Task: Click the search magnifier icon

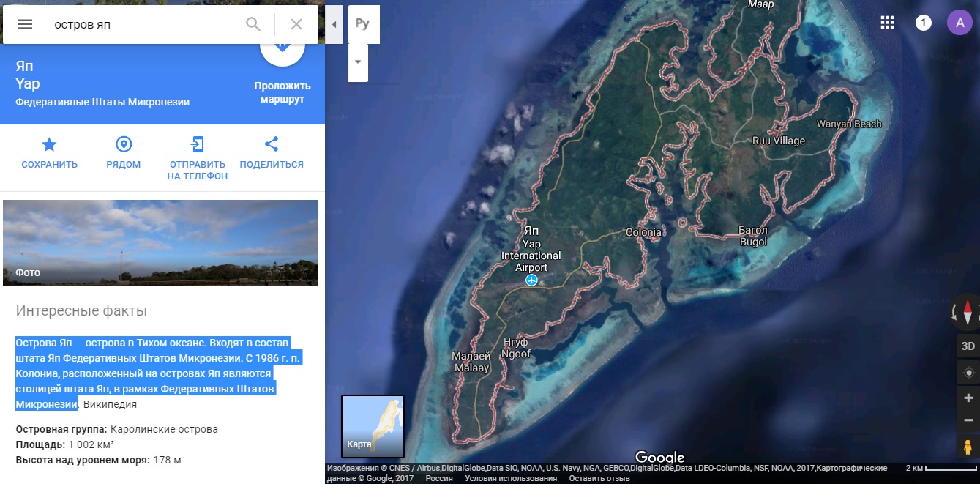Action: 253,24
